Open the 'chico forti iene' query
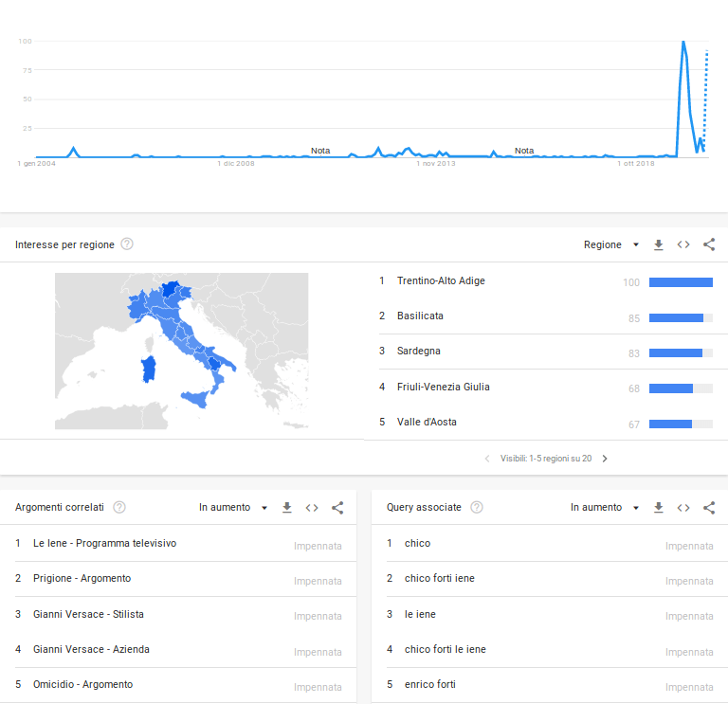 (440, 578)
